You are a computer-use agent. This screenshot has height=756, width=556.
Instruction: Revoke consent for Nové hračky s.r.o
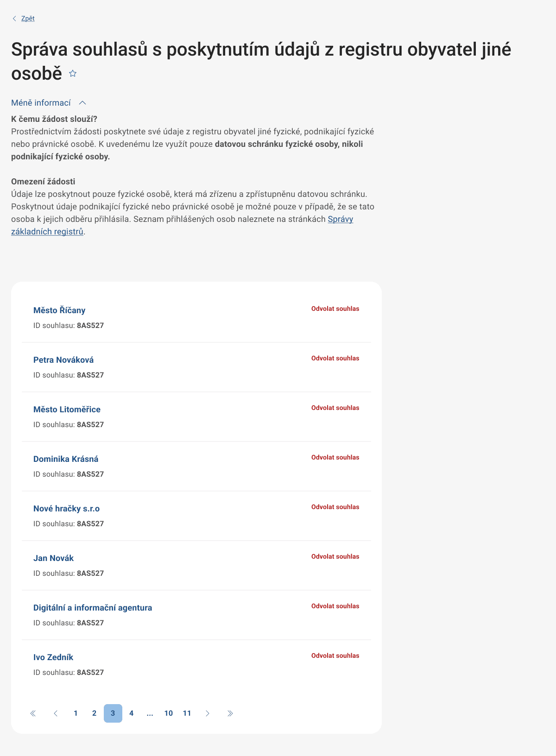(x=335, y=507)
